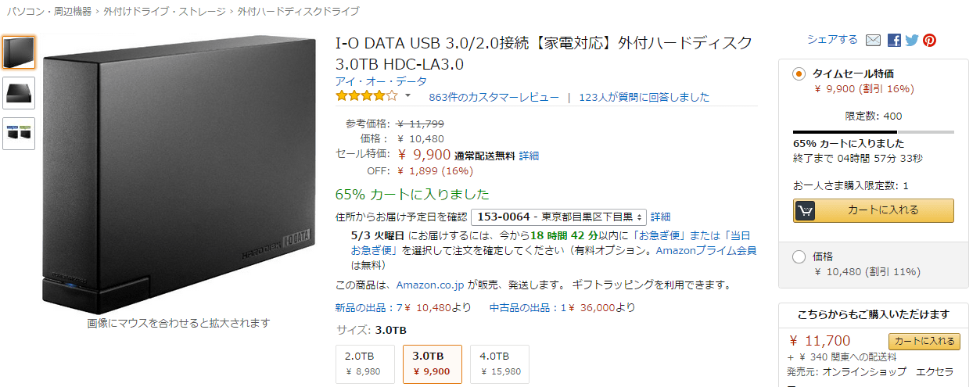The image size is (980, 387).
Task: Open the star rating breakdown arrow
Action: (x=407, y=96)
